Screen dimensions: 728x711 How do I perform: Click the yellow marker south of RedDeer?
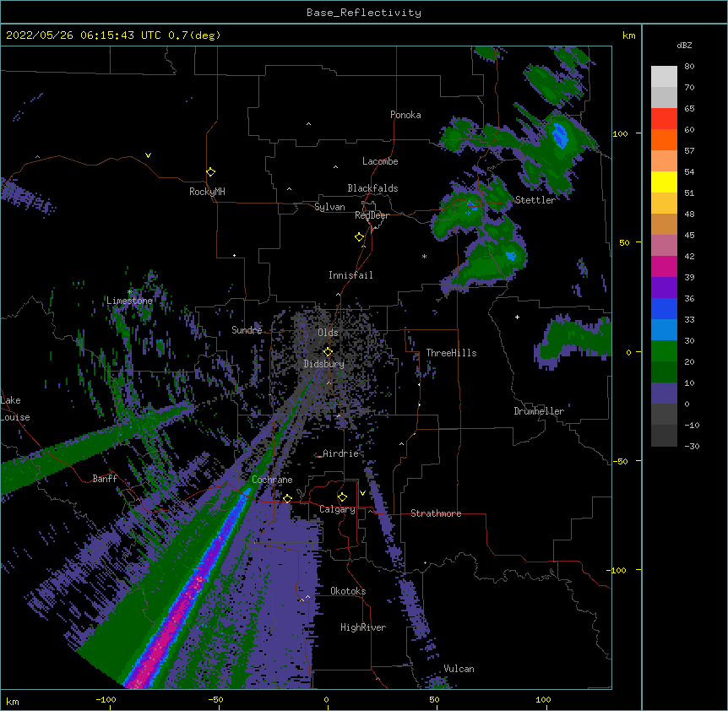360,237
